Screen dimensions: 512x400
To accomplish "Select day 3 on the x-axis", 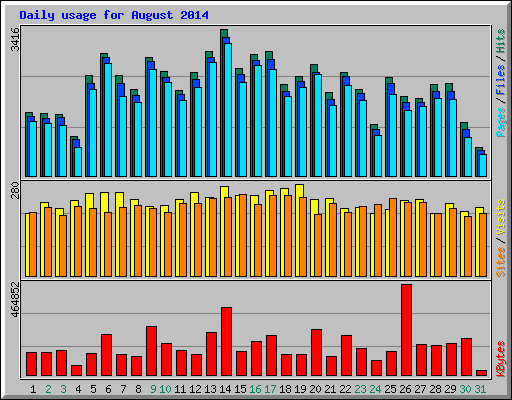I will (x=63, y=389).
